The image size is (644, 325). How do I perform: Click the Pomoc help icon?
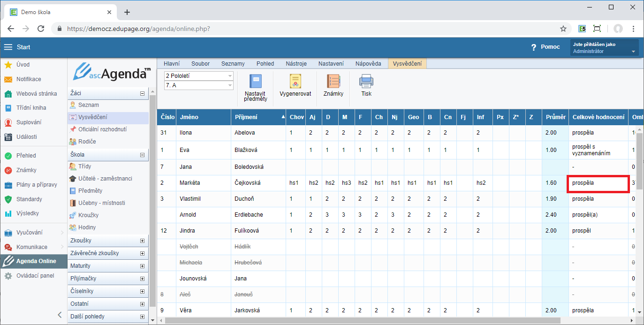533,47
